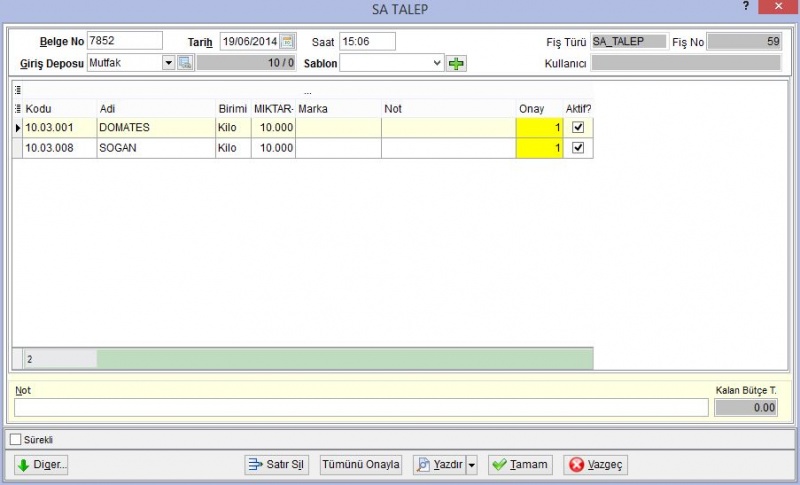
Task: Click the empty Kullanıcı field
Action: click(686, 63)
